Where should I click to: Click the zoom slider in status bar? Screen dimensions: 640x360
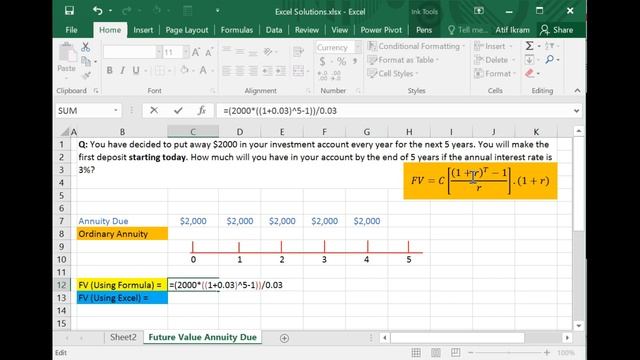point(509,352)
